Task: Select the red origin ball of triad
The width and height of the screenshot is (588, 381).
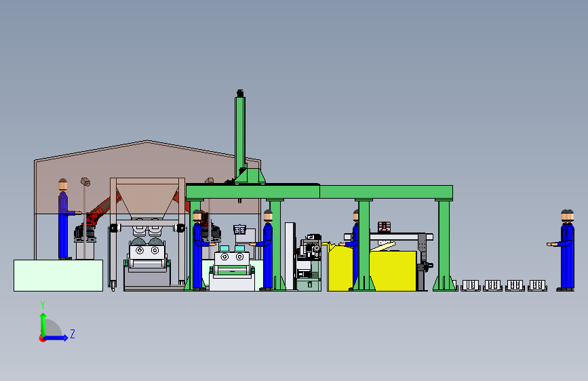Action: pyautogui.click(x=41, y=338)
